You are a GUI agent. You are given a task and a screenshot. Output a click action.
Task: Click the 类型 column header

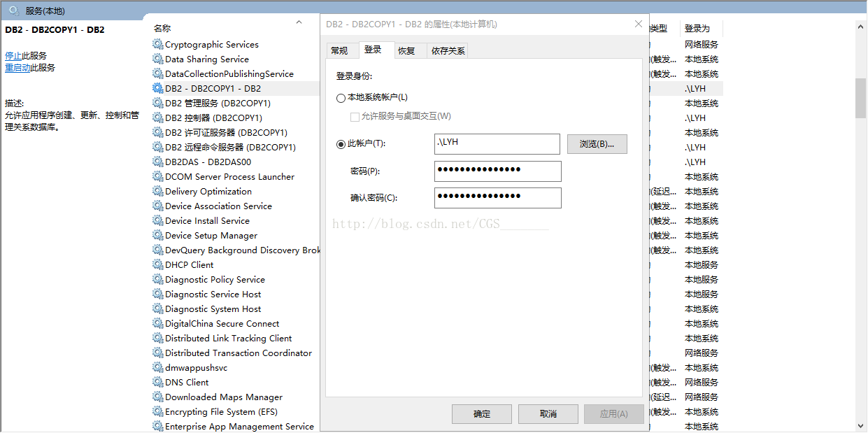pyautogui.click(x=659, y=29)
